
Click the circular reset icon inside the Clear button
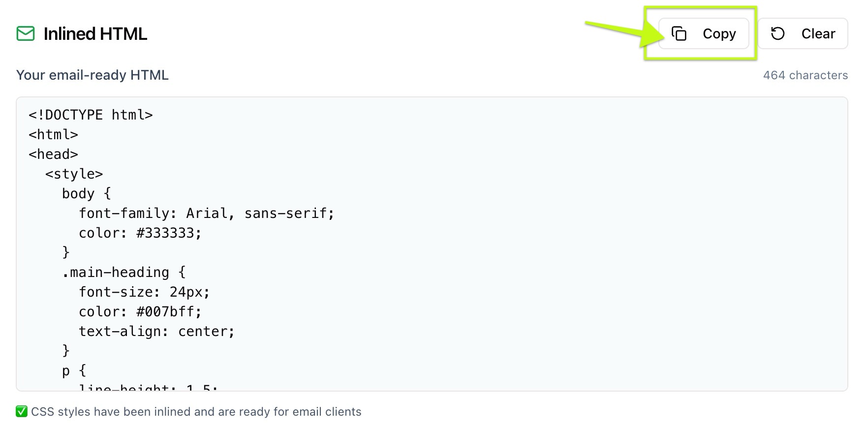[777, 33]
